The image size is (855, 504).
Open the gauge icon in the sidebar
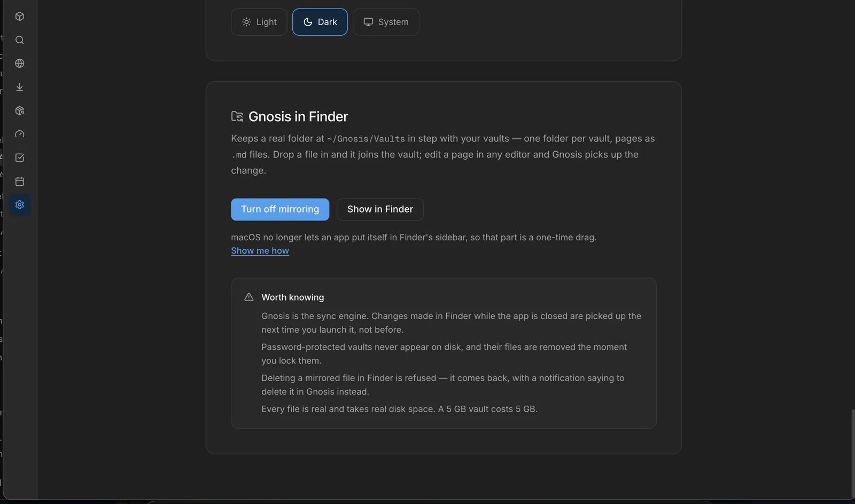point(20,134)
